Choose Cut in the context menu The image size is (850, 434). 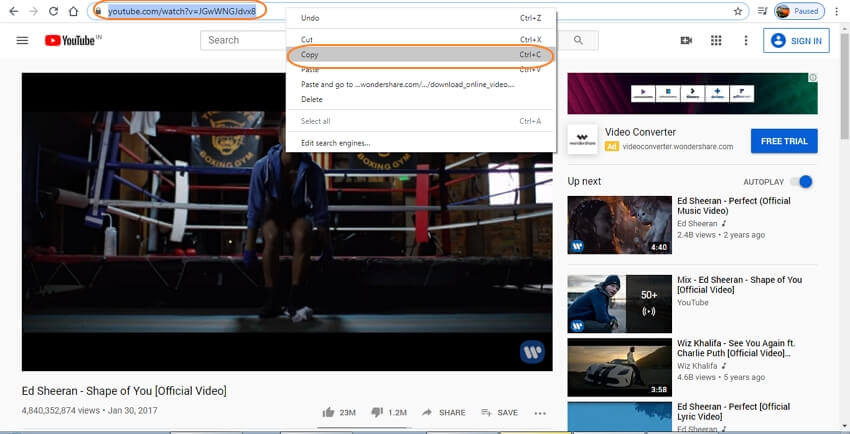(x=421, y=40)
